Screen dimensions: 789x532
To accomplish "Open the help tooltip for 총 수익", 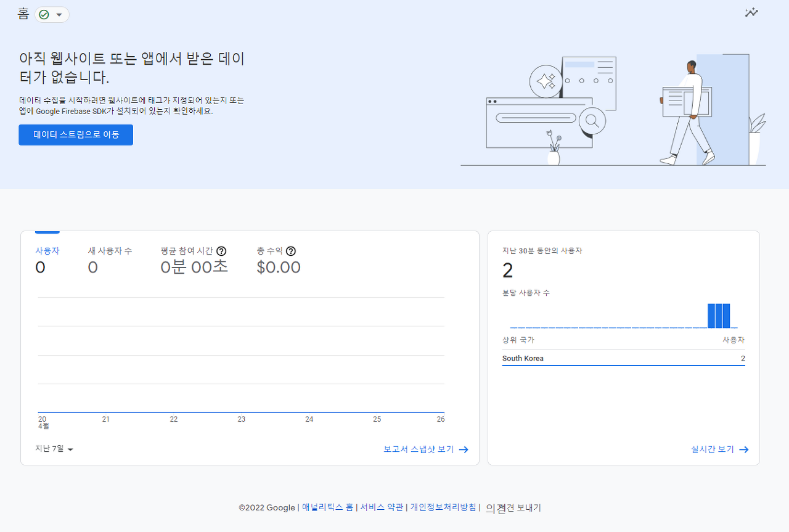I will pos(290,251).
